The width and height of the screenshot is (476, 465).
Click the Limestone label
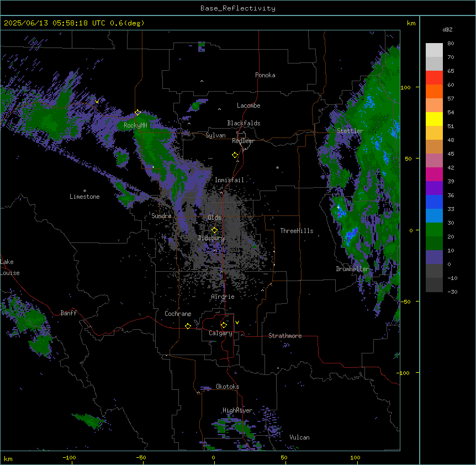tap(84, 197)
